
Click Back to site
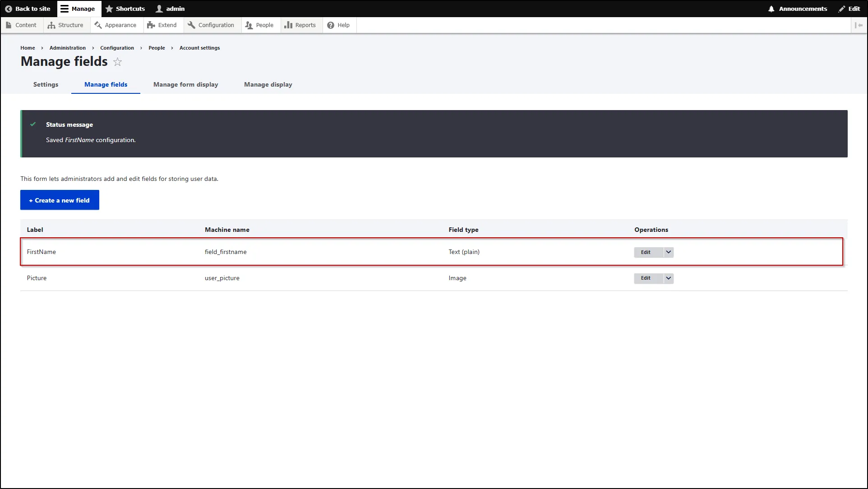(28, 9)
